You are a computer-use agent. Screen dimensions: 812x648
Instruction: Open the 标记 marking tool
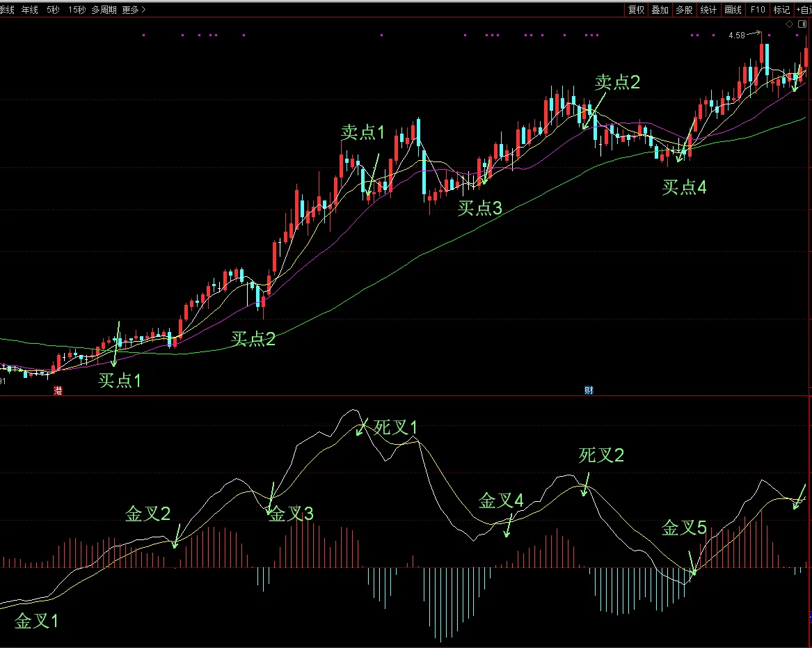781,10
